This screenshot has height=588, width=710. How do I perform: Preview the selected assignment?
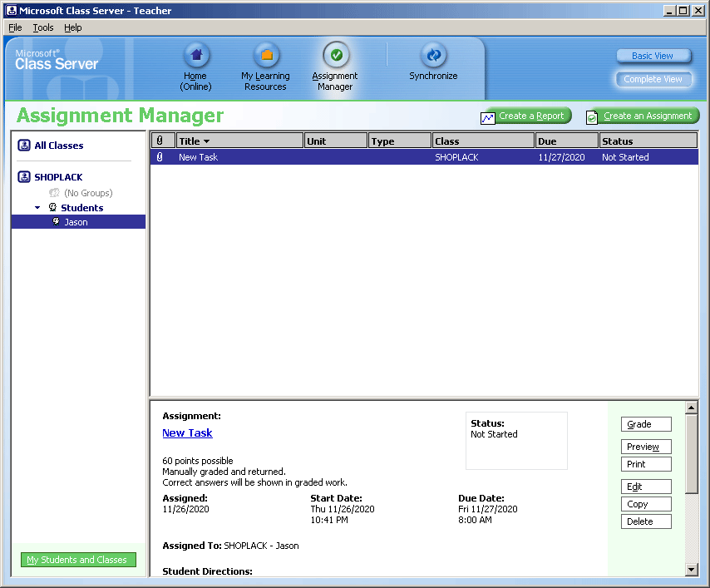click(646, 447)
